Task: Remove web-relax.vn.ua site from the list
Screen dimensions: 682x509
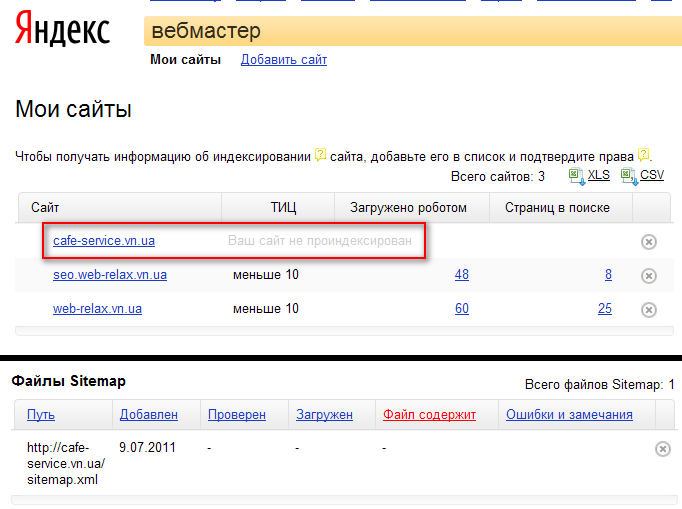Action: coord(649,310)
